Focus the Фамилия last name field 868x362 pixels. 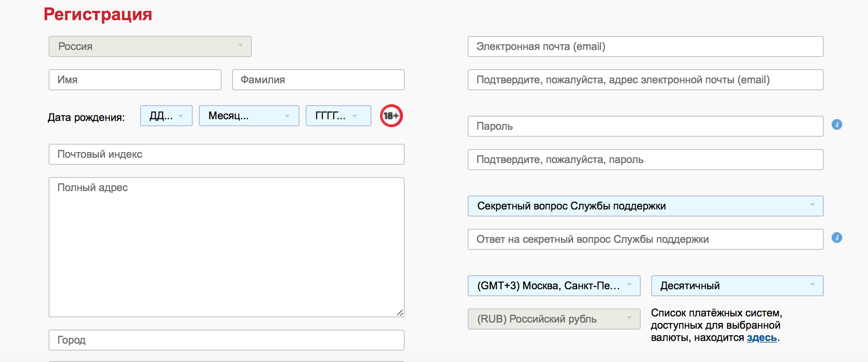pyautogui.click(x=318, y=80)
